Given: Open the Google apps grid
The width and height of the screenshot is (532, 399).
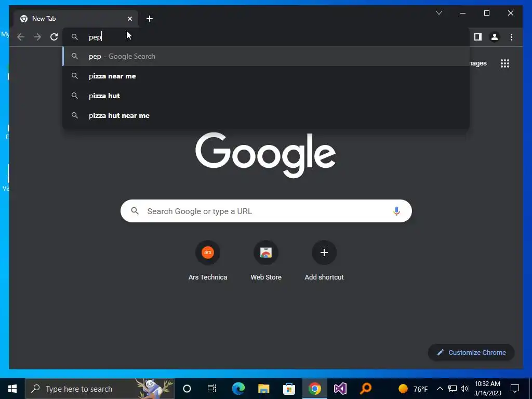Looking at the screenshot, I should (505, 63).
